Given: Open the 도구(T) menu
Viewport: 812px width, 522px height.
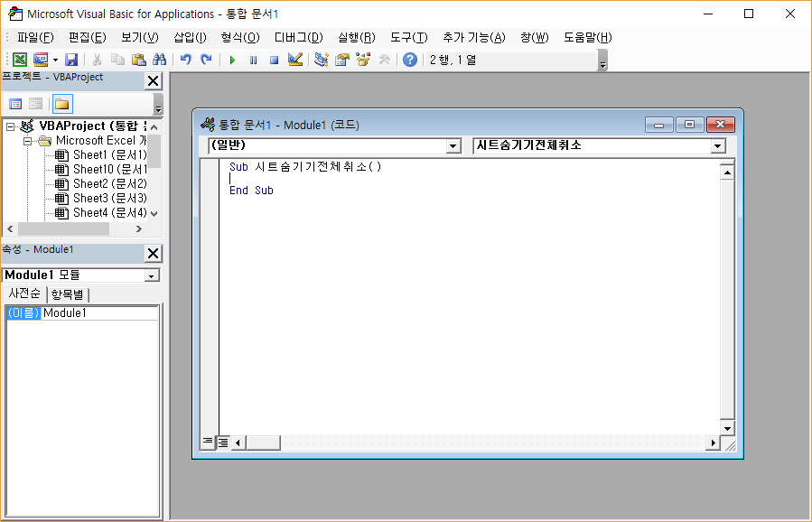Looking at the screenshot, I should click(x=408, y=37).
